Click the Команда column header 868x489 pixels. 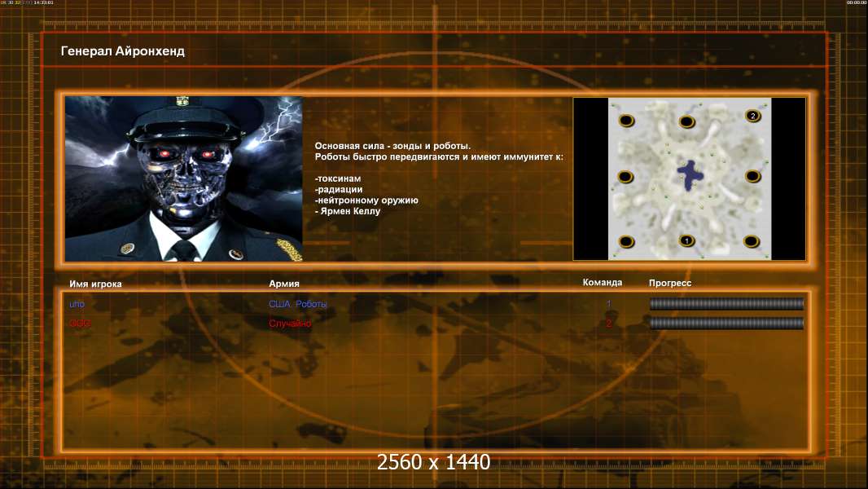point(603,283)
